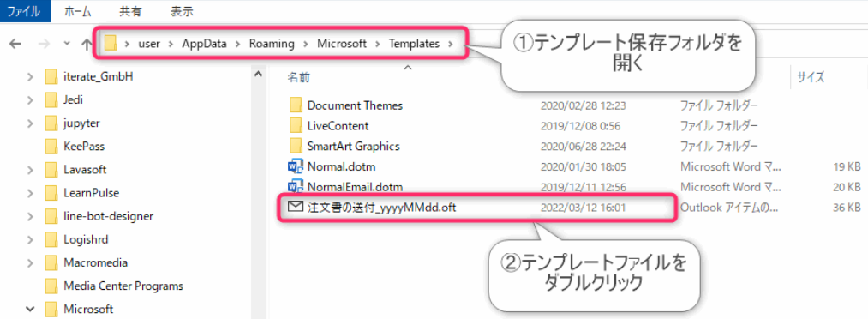Expand the line-bot-designer tree folder

tap(31, 216)
